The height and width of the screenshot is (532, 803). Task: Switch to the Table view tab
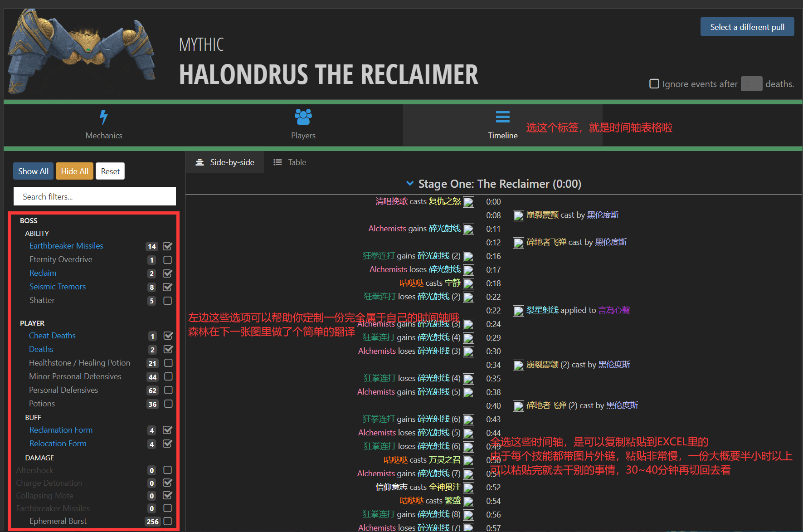tap(290, 162)
